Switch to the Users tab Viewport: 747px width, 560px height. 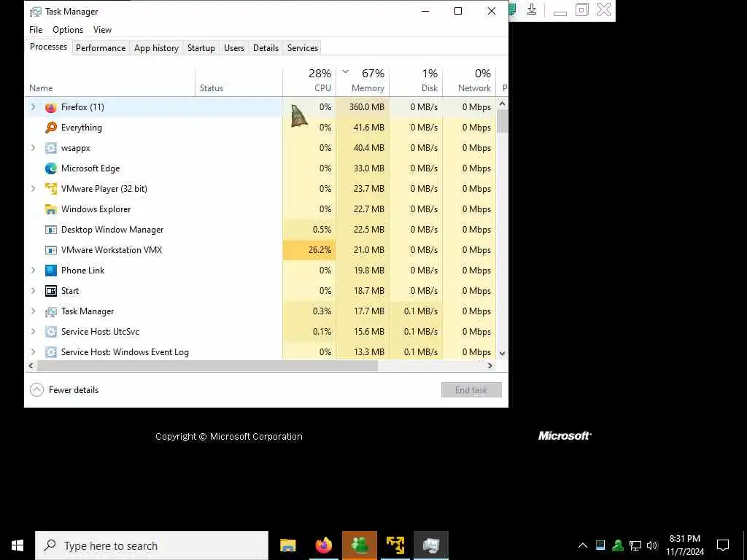[x=234, y=48]
